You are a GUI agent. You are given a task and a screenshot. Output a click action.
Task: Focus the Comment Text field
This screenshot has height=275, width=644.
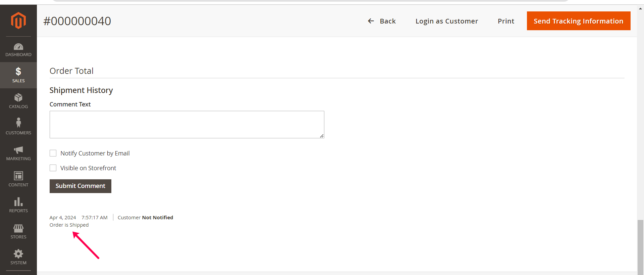tap(187, 125)
